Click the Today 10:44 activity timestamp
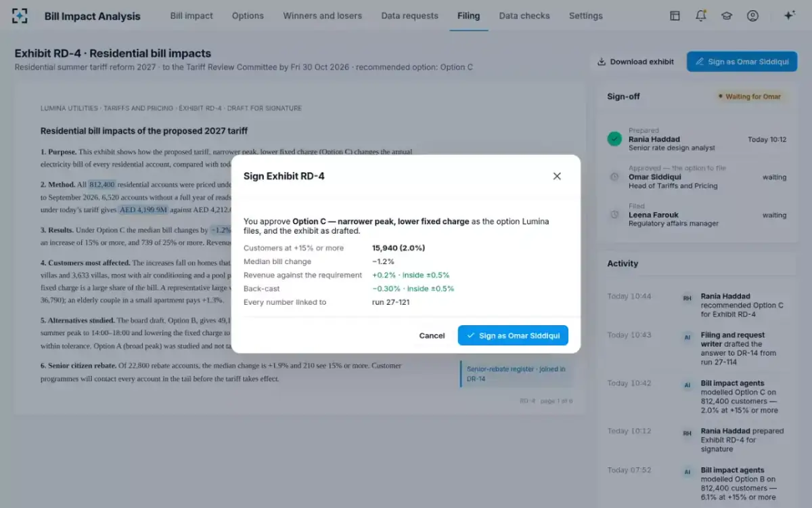The width and height of the screenshot is (812, 508). click(x=629, y=296)
